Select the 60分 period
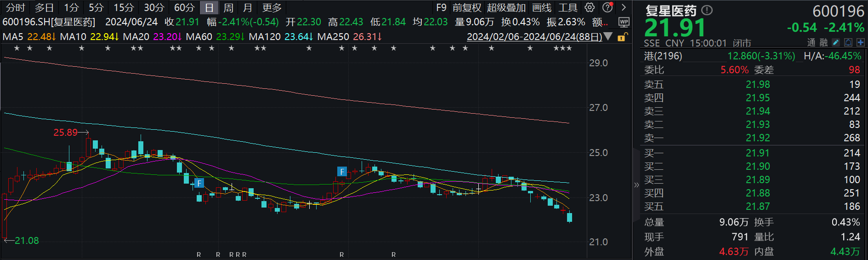The height and width of the screenshot is (260, 868). coord(184,7)
